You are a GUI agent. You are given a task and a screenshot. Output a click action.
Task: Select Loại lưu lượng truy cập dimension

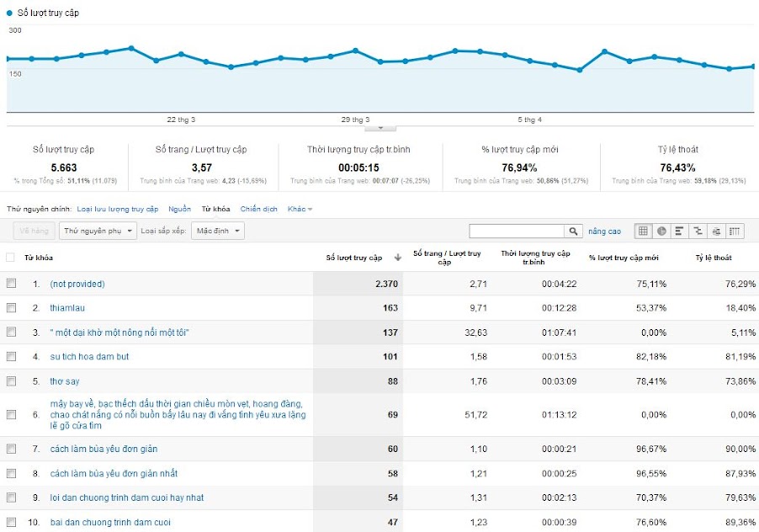pyautogui.click(x=118, y=209)
